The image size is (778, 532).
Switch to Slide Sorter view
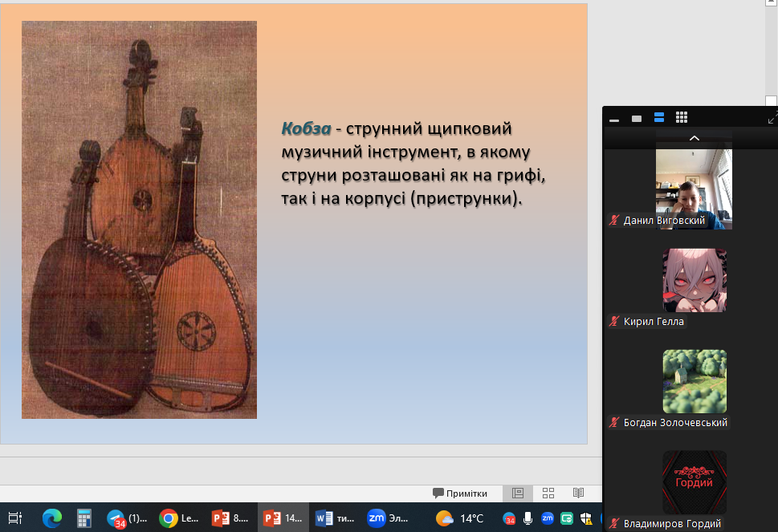click(548, 493)
